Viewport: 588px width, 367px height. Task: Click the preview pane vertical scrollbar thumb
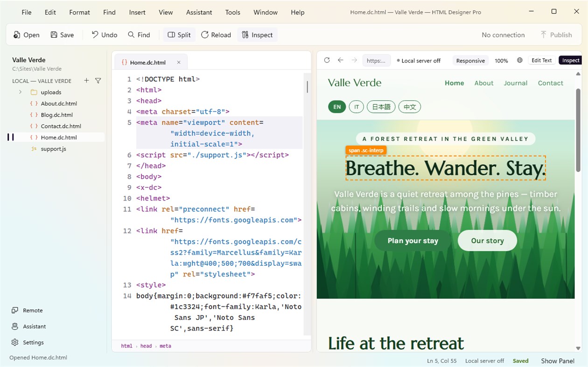coord(578,131)
